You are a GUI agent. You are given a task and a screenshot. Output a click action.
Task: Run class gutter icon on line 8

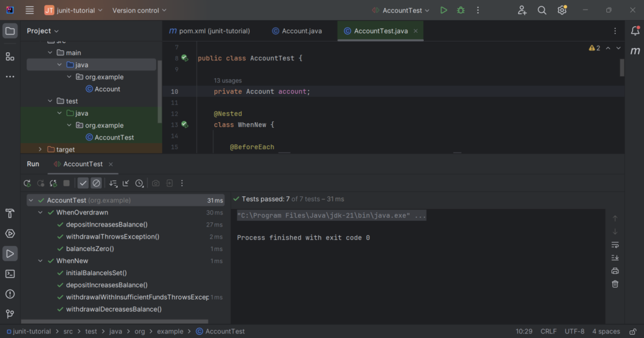pos(185,59)
